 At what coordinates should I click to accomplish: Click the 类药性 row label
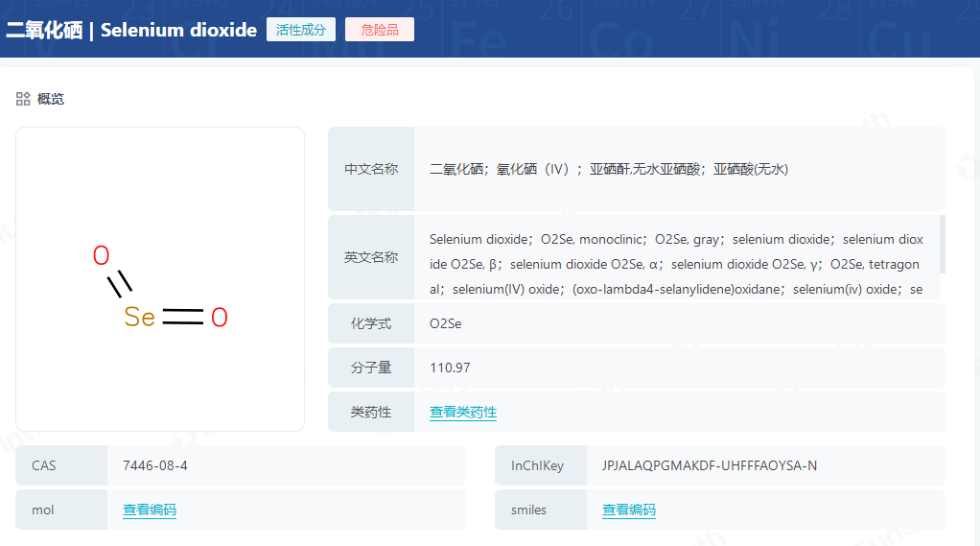pos(371,413)
